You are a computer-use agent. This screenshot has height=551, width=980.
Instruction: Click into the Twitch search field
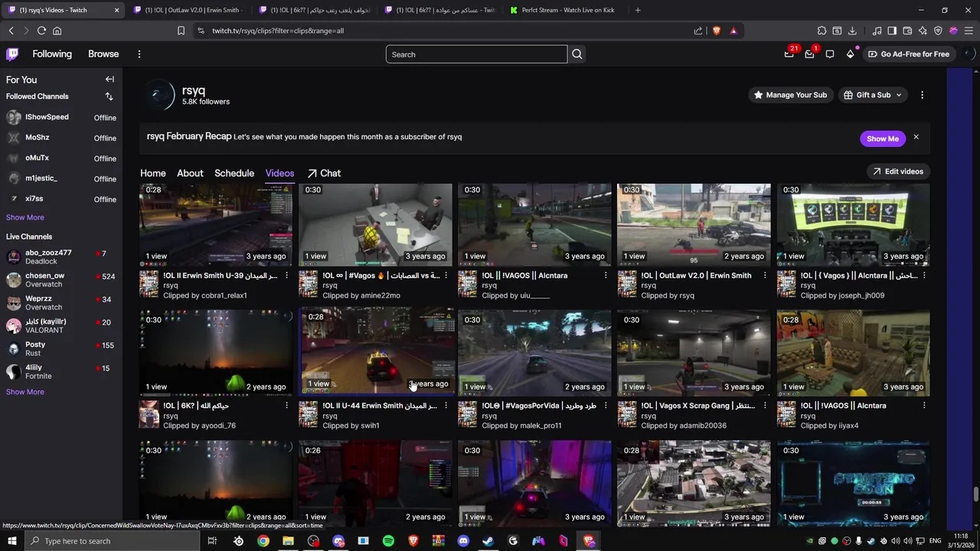click(x=476, y=54)
